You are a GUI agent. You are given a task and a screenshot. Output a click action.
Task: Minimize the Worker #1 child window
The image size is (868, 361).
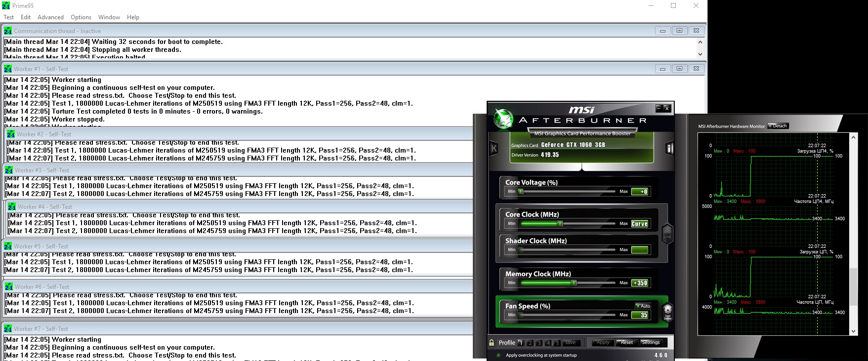(662, 69)
